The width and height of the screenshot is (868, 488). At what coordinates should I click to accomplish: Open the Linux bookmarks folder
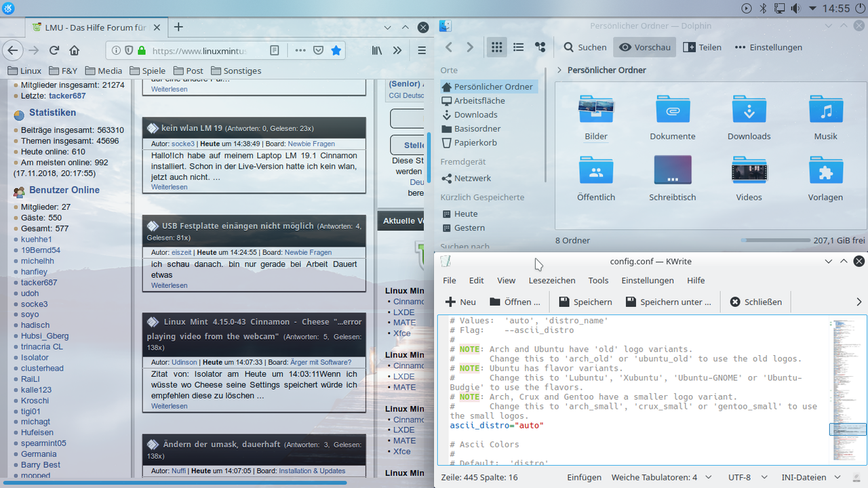24,70
